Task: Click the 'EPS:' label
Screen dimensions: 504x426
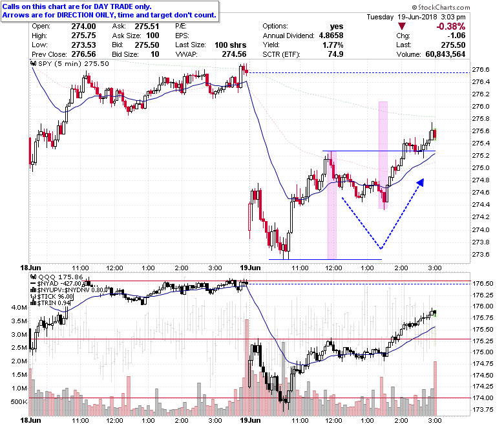Action: click(x=182, y=36)
